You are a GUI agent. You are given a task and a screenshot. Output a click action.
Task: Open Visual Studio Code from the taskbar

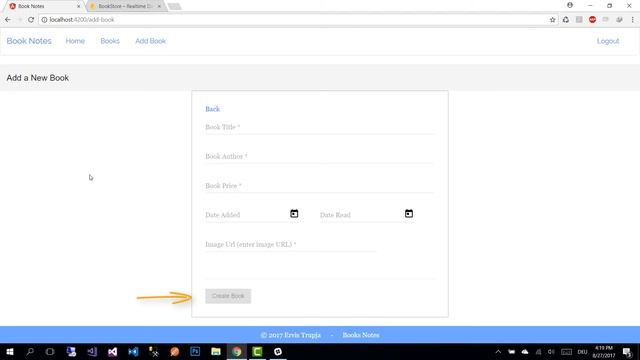(x=133, y=351)
